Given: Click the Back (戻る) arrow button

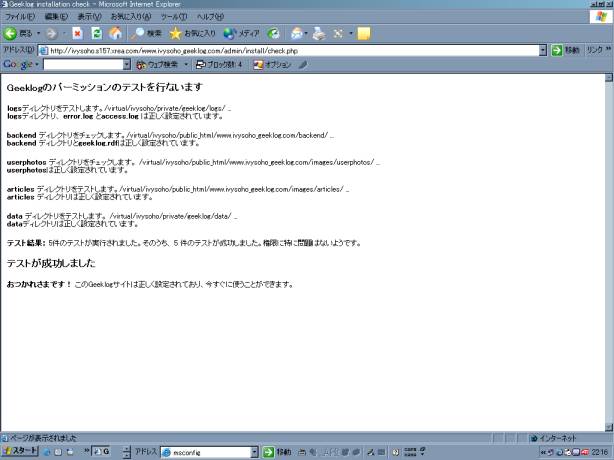Looking at the screenshot, I should tap(18, 34).
